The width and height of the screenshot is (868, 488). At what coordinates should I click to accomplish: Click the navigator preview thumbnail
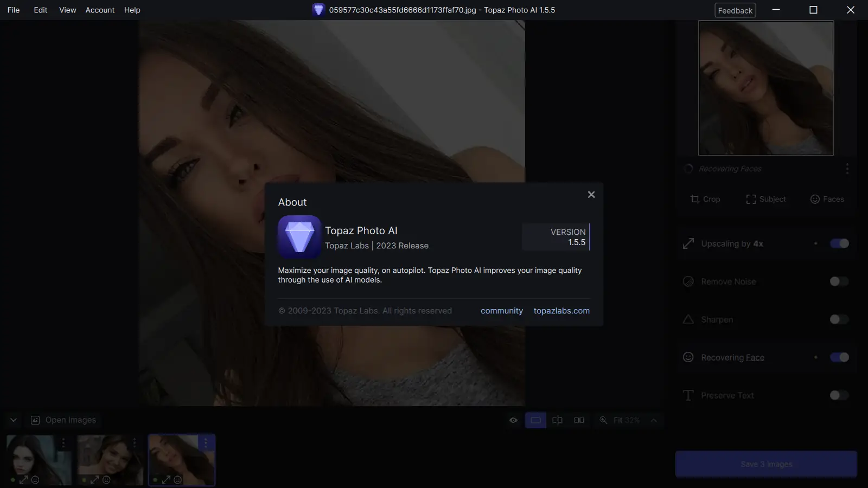click(766, 88)
